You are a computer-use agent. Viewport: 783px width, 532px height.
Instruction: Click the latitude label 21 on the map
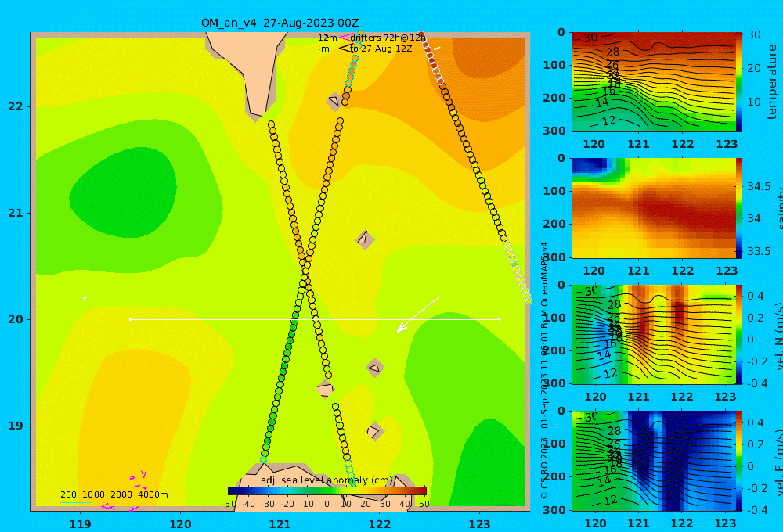[16, 213]
